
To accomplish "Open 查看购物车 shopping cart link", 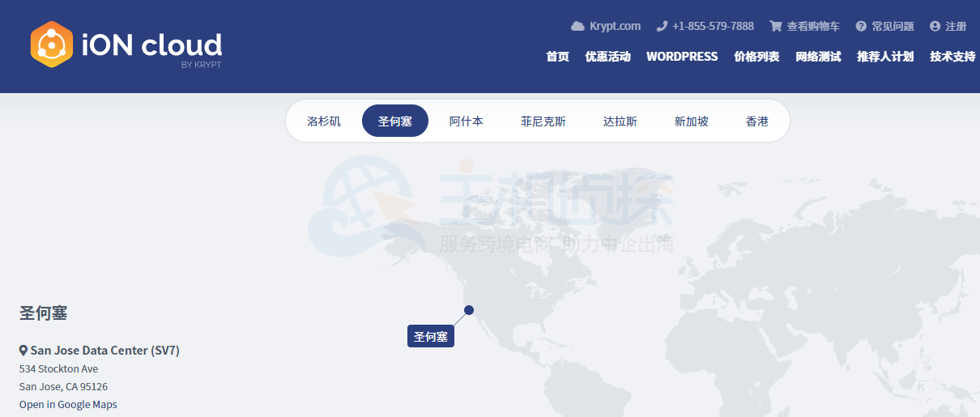I will click(x=813, y=26).
